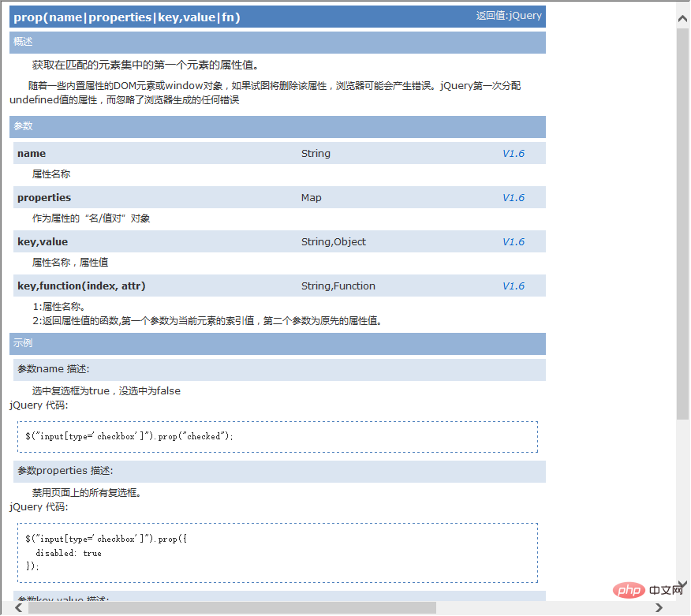The width and height of the screenshot is (691, 616).
Task: Click the V1.6 link in key,function row
Action: 514,286
